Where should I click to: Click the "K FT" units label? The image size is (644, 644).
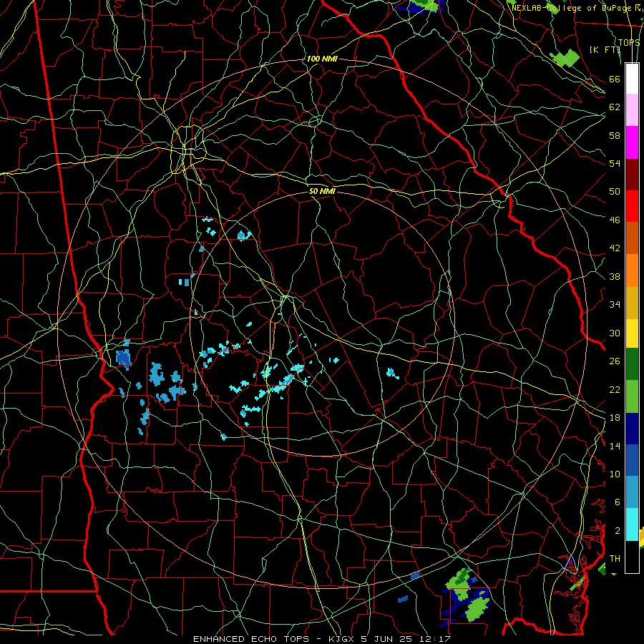(605, 49)
